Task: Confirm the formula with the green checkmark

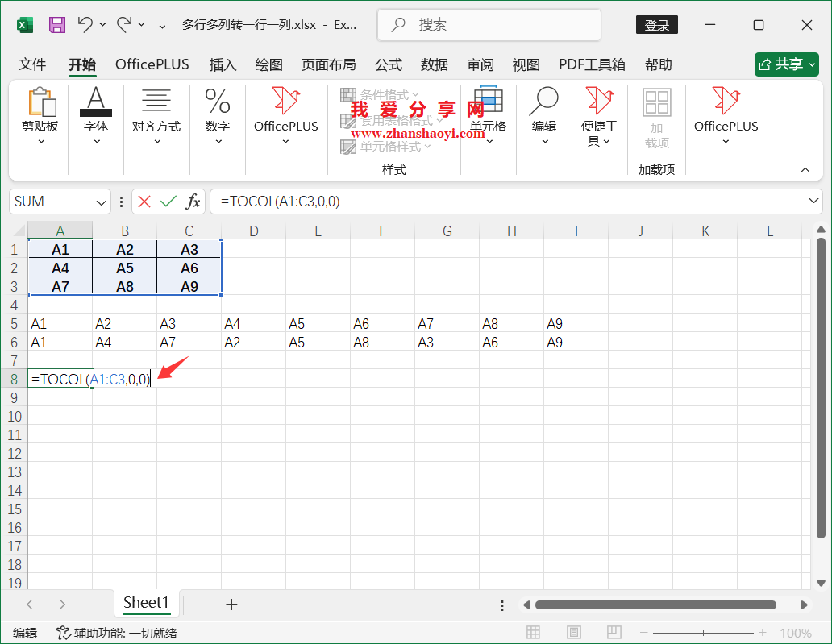Action: click(x=167, y=202)
